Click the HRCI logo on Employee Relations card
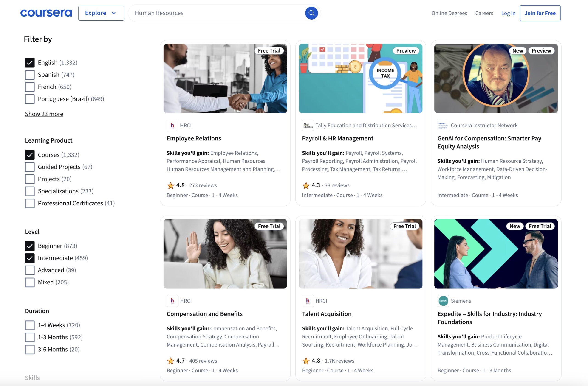The height and width of the screenshot is (386, 588). [172, 125]
